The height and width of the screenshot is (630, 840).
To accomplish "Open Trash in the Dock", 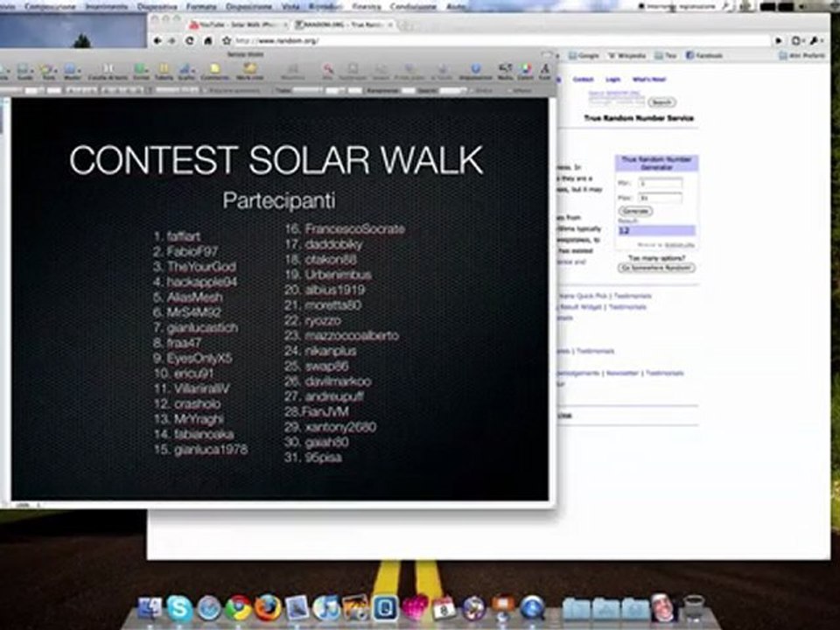I will click(694, 608).
